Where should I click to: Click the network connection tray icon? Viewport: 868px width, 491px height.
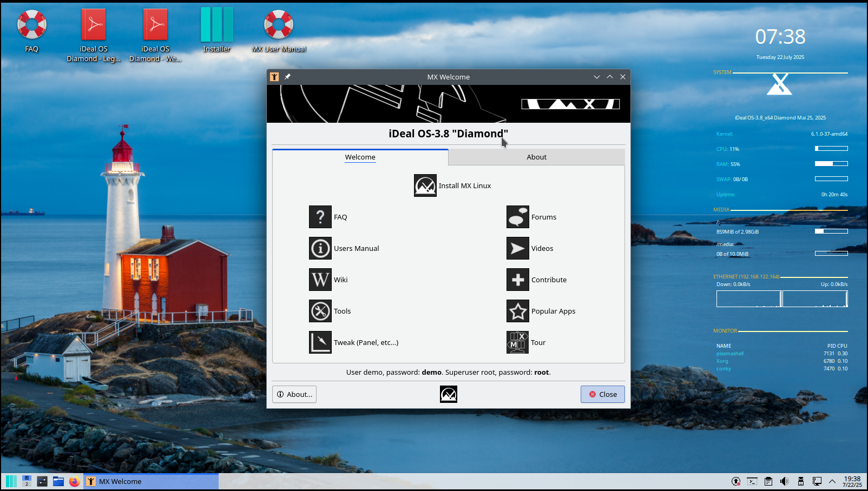pos(817,481)
